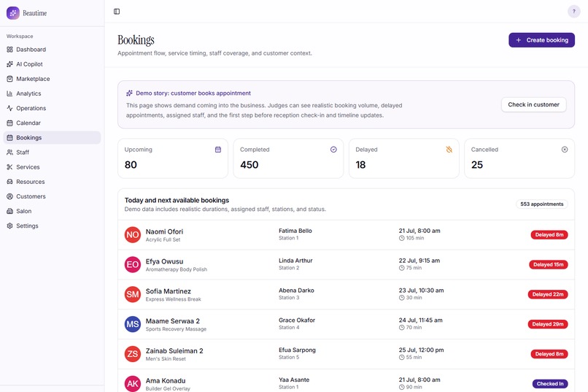This screenshot has height=392, width=588.
Task: Open the Customers page
Action: pos(52,196)
